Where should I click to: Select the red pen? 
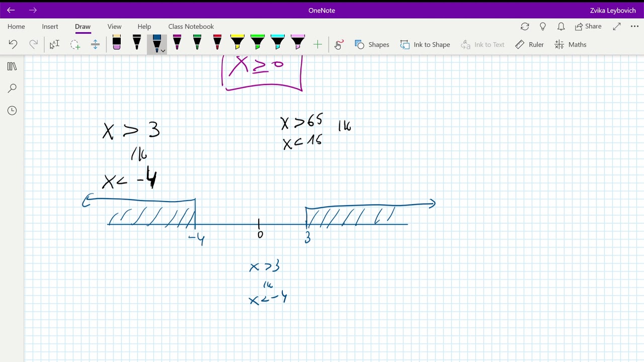(217, 43)
